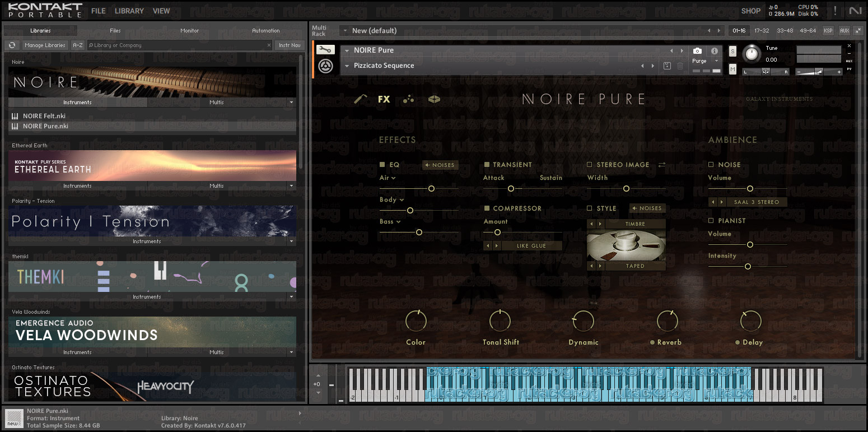Click NOISES button next to EQ
868x432 pixels.
pos(440,165)
